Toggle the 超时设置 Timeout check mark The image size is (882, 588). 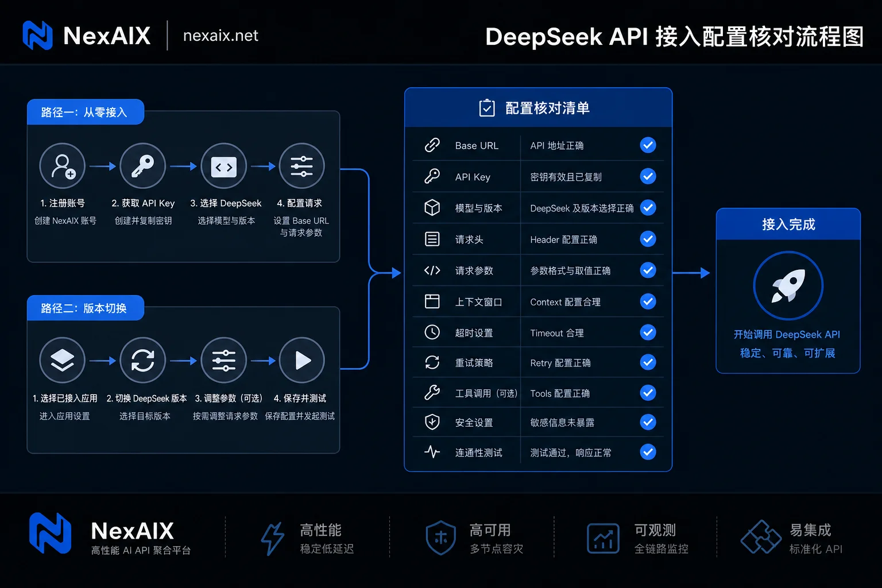pyautogui.click(x=648, y=332)
